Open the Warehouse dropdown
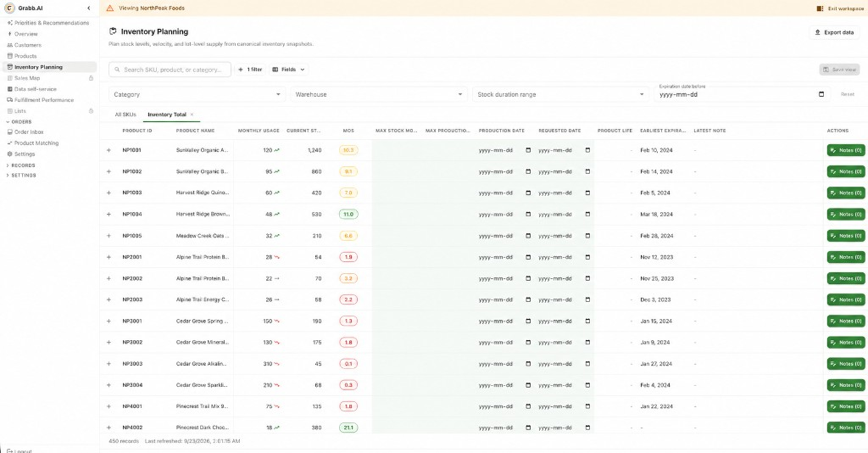868x453 pixels. point(379,95)
